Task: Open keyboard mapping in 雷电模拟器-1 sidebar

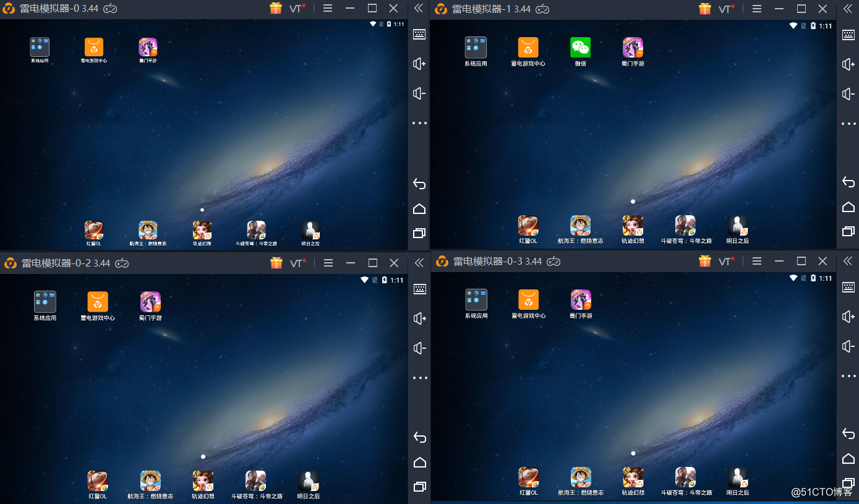Action: (848, 35)
